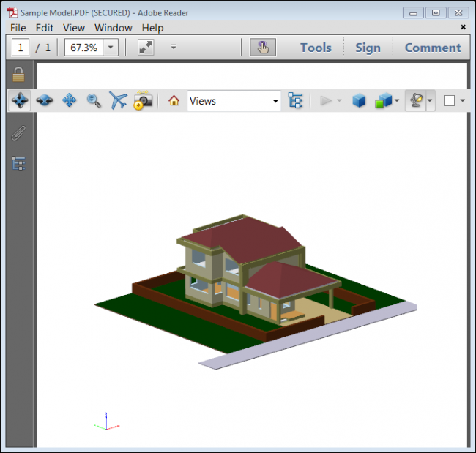
Task: Select the 3D Zoom magnifier tool
Action: pyautogui.click(x=94, y=101)
